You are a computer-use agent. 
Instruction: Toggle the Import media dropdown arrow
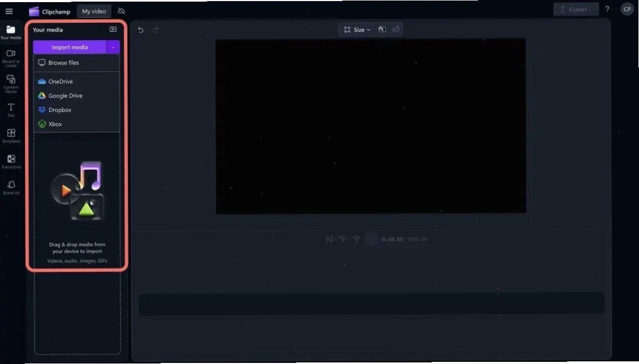tap(113, 47)
